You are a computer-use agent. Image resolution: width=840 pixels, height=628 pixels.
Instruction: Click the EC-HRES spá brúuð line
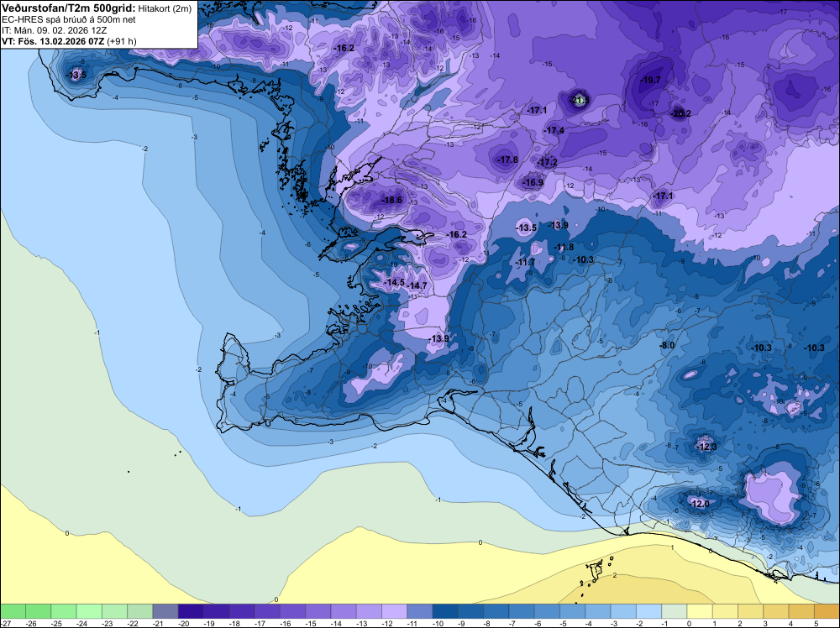point(69,20)
